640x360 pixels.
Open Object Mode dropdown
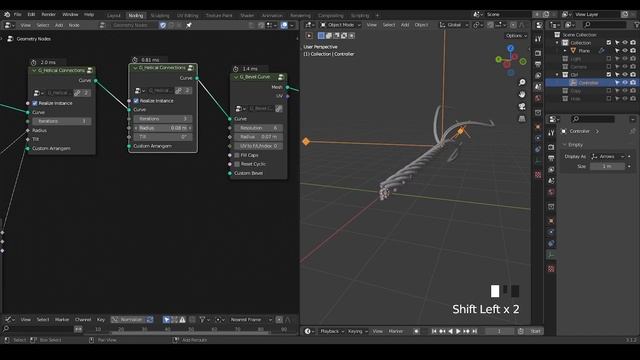[x=340, y=25]
